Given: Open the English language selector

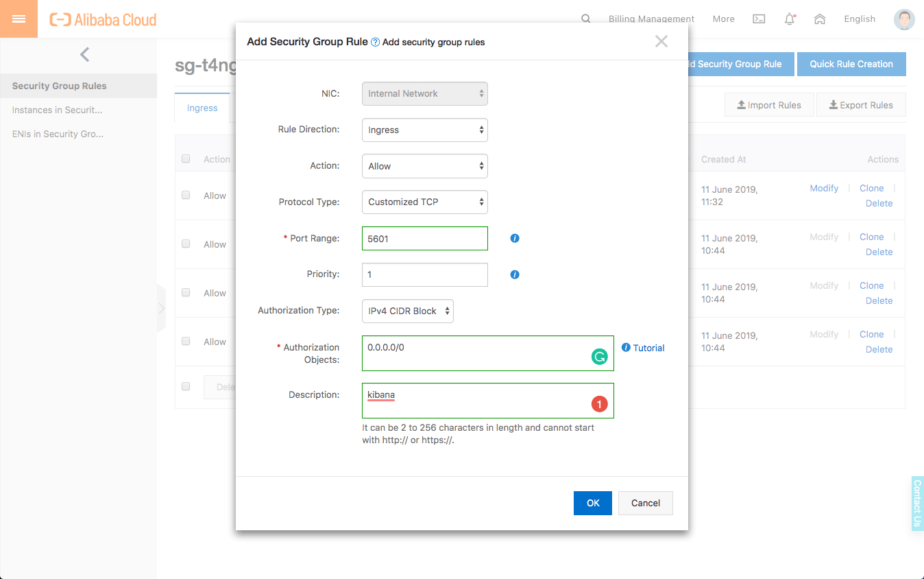Looking at the screenshot, I should pos(860,19).
